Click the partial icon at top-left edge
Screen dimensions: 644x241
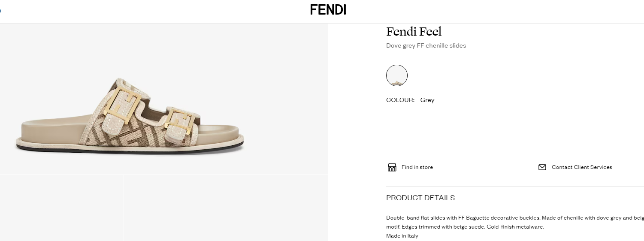0,10
